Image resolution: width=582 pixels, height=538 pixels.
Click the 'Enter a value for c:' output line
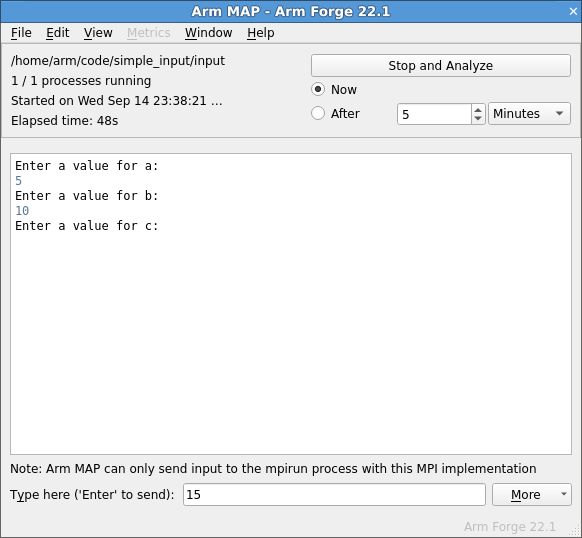[x=87, y=226]
